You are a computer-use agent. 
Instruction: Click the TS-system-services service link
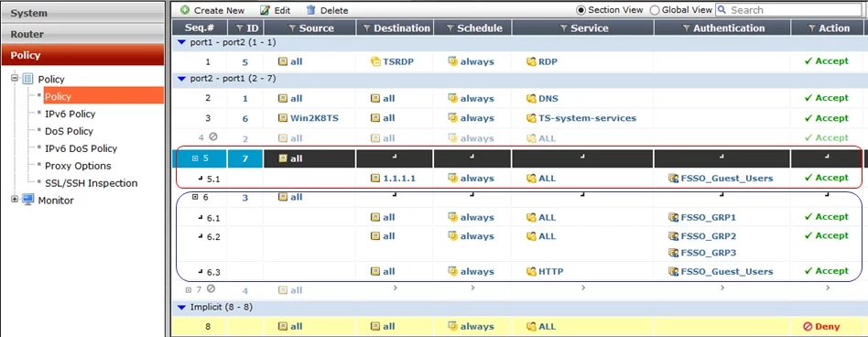(587, 118)
